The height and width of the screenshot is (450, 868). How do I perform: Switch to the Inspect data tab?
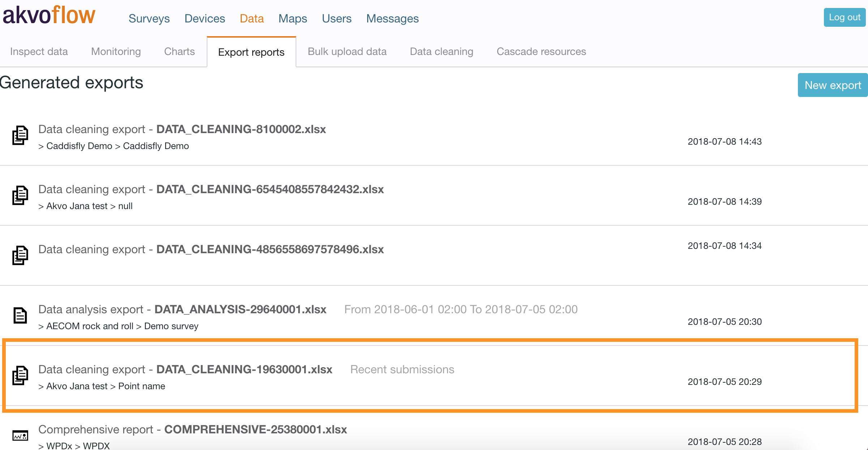pos(39,52)
